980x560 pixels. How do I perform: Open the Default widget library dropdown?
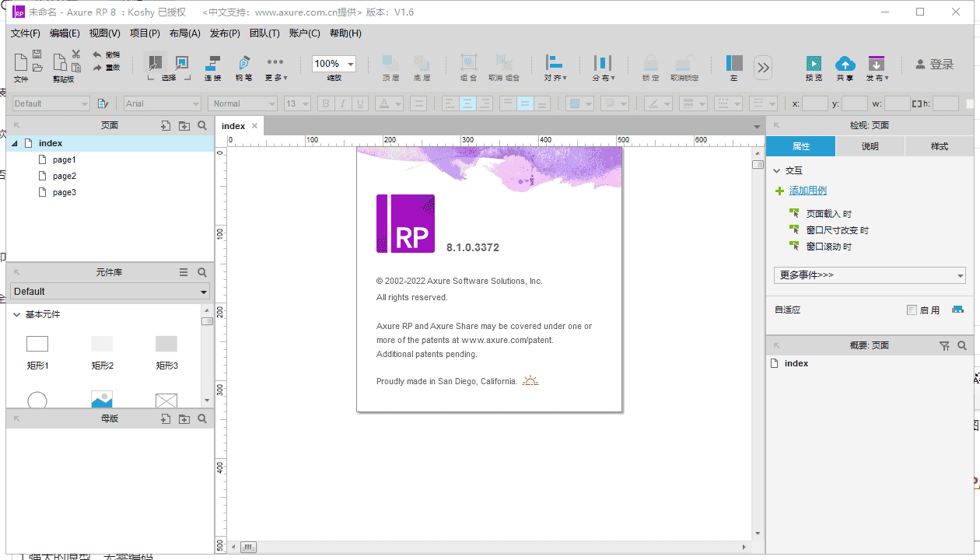(x=110, y=292)
